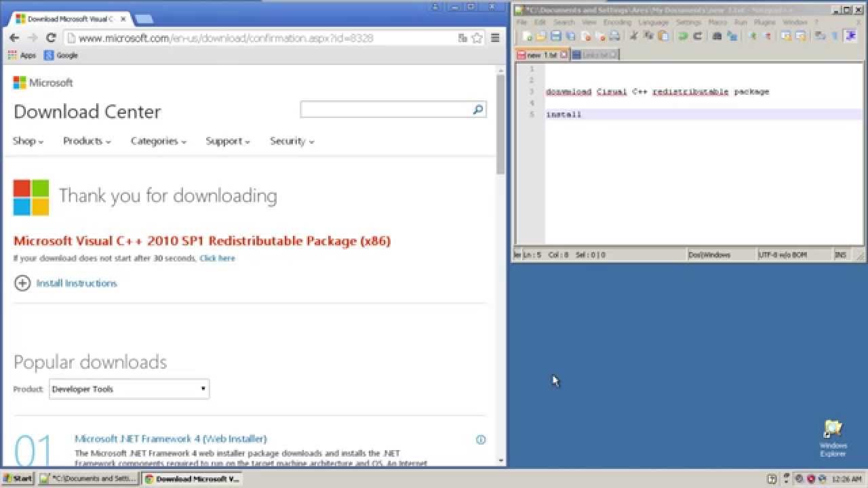Image resolution: width=868 pixels, height=488 pixels.
Task: Click Chrome forward navigation arrow
Action: click(33, 38)
